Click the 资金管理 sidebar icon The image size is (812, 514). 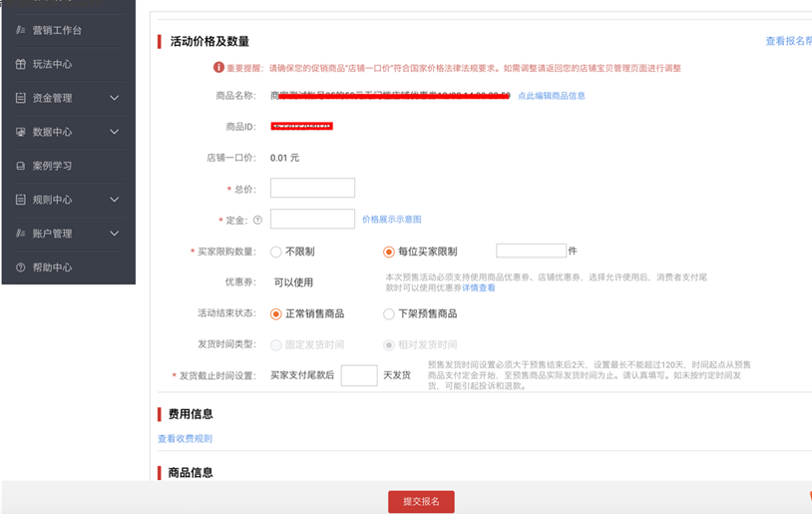[x=21, y=98]
